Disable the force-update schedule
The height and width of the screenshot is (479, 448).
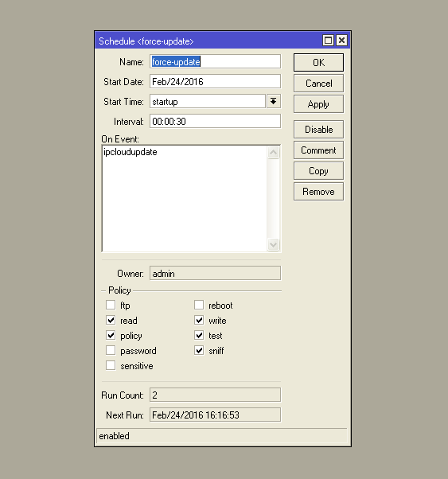click(x=318, y=129)
